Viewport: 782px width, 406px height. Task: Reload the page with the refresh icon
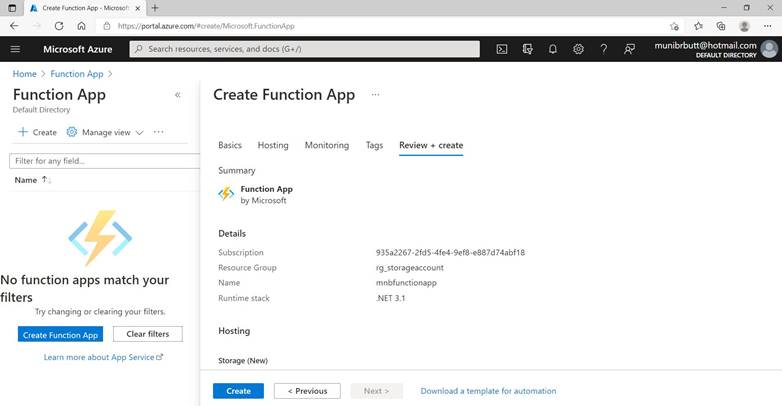59,26
